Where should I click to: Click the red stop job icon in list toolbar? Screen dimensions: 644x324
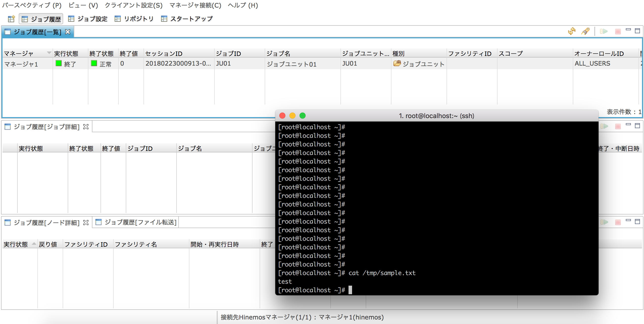tap(618, 31)
